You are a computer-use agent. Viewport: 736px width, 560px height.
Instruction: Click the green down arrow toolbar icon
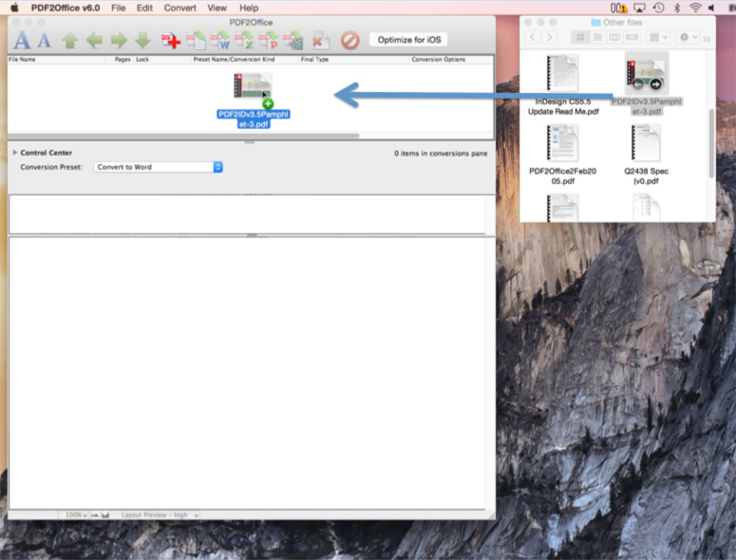click(142, 40)
